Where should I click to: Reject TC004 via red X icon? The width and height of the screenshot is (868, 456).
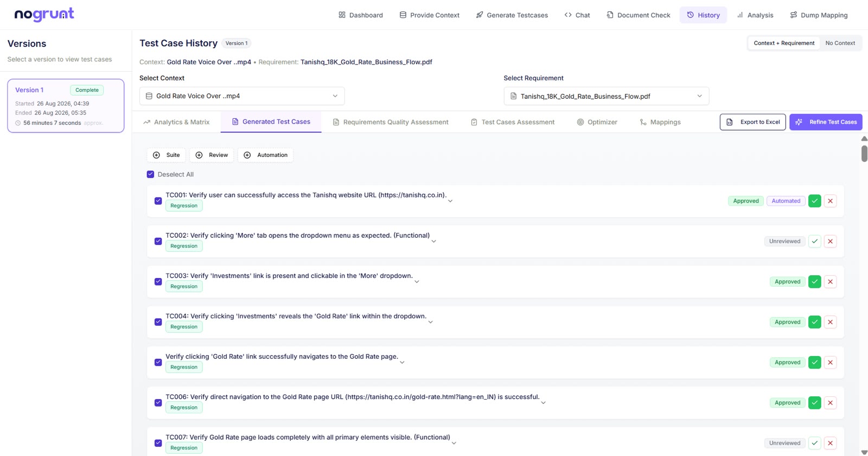(830, 322)
